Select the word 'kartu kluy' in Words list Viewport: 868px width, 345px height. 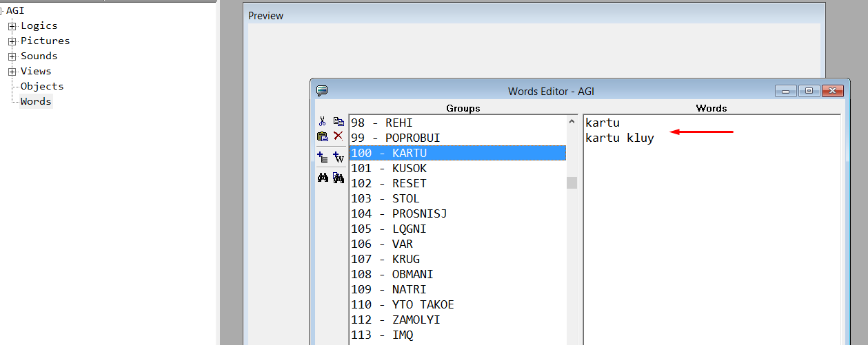(x=620, y=138)
